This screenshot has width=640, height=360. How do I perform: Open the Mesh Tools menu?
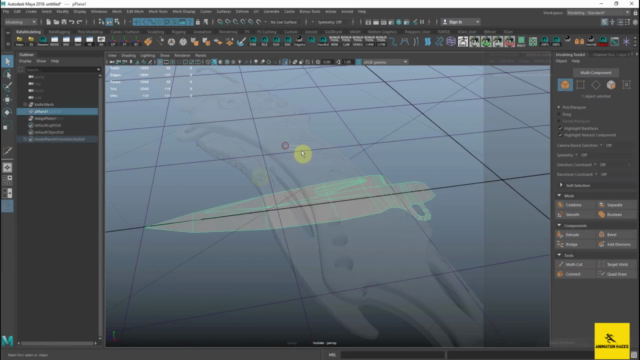pos(158,11)
